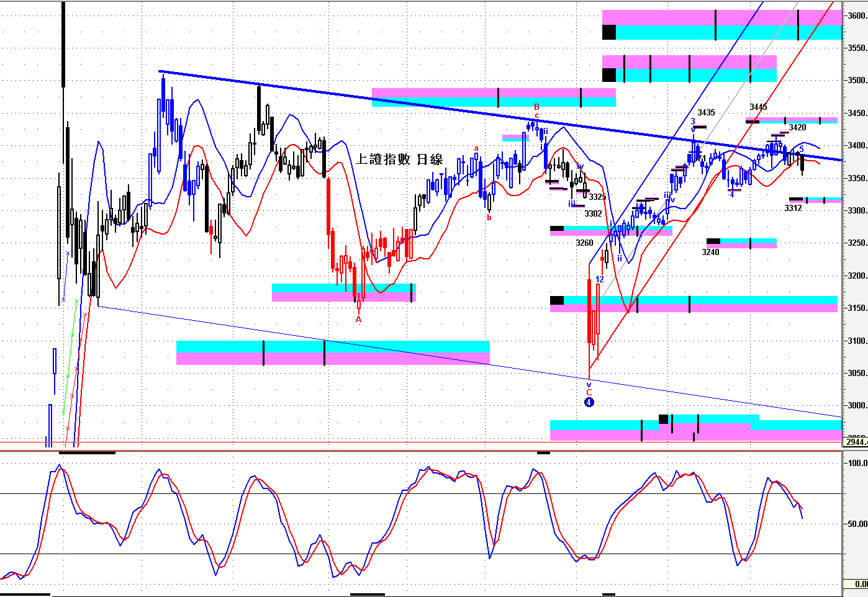The height and width of the screenshot is (597, 868).
Task: Click the 2944 current price box
Action: [x=856, y=441]
